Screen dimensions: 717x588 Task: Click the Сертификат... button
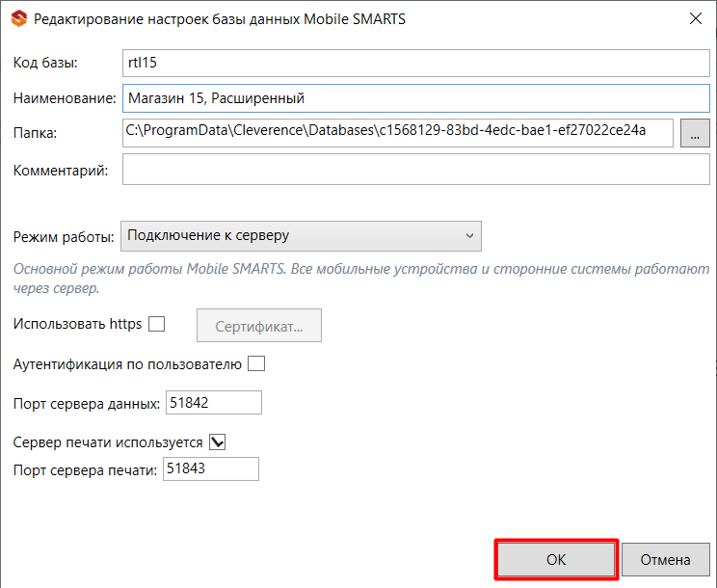coord(259,326)
